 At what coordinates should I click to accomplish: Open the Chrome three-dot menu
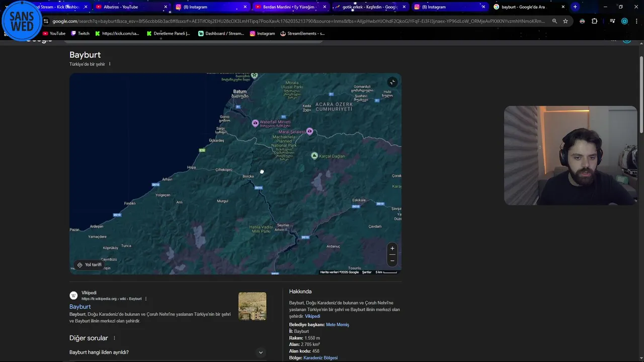636,21
